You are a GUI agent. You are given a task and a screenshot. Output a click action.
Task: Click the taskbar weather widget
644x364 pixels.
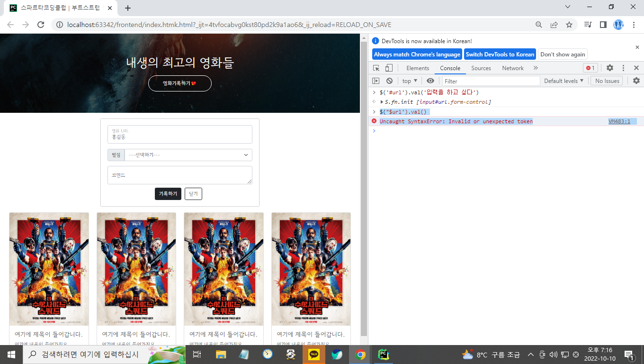pos(490,355)
